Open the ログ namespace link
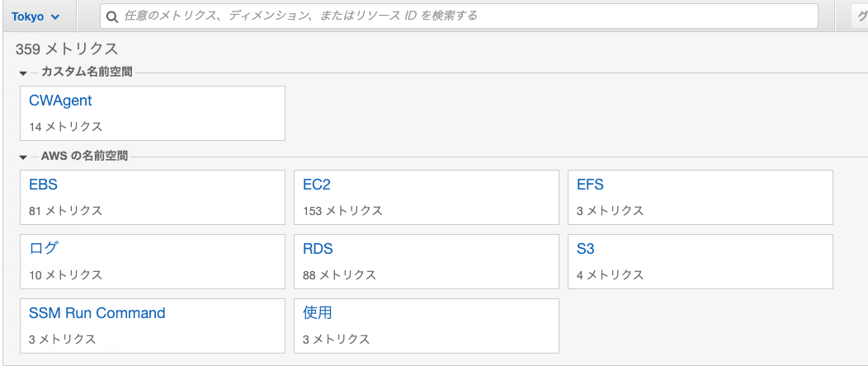 click(x=43, y=249)
